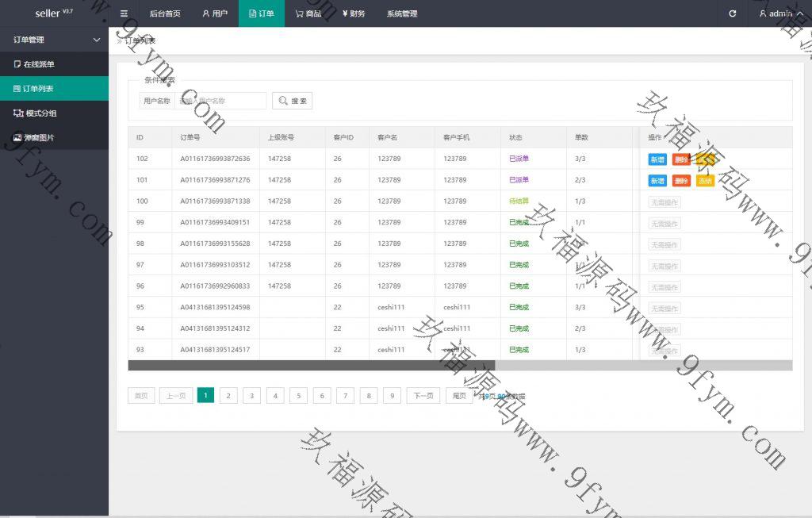This screenshot has width=812, height=518.
Task: Go to page 5 in pagination
Action: click(298, 396)
